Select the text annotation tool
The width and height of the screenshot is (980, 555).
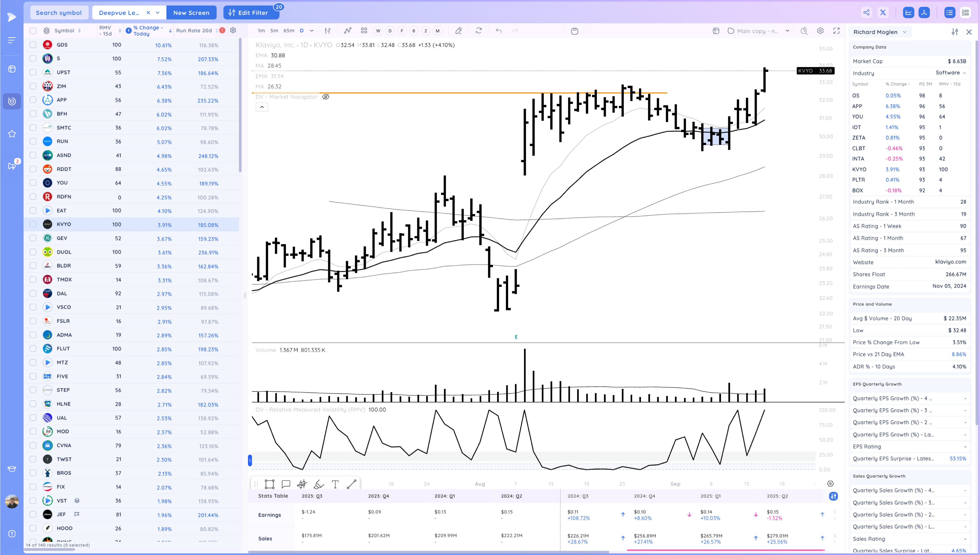coord(335,484)
